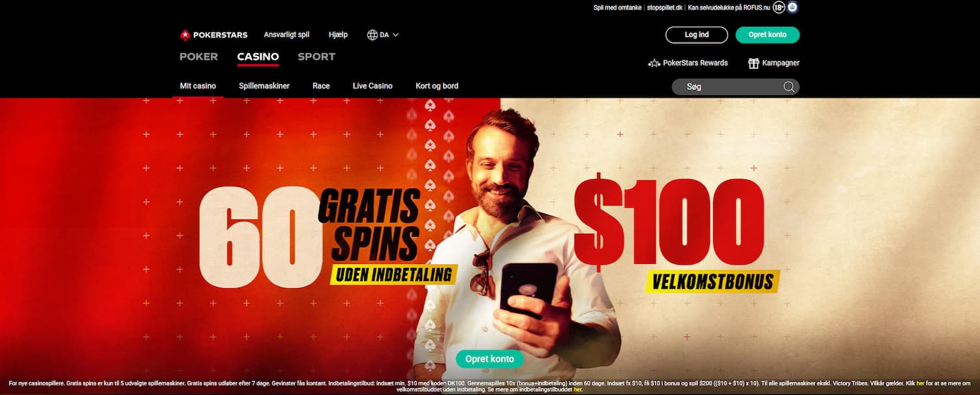Click the Kampagner gift icon

click(x=754, y=63)
